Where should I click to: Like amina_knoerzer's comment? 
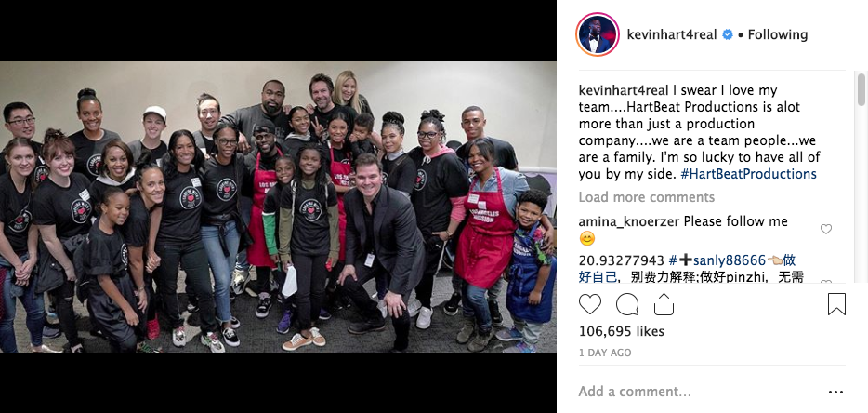[825, 229]
